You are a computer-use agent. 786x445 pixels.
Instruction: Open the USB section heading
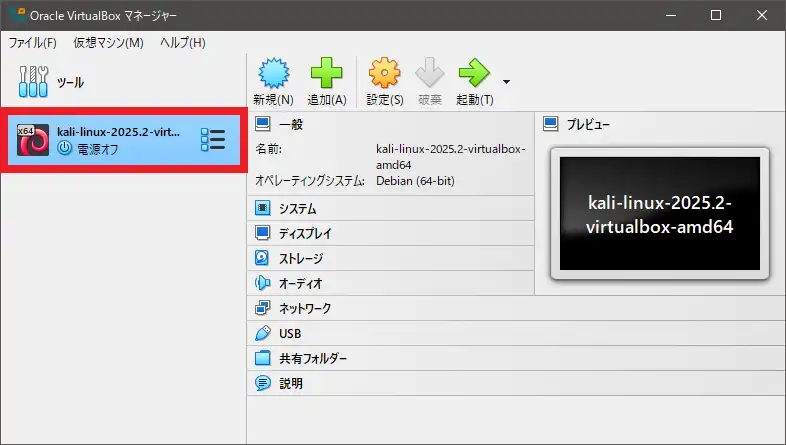click(x=290, y=333)
